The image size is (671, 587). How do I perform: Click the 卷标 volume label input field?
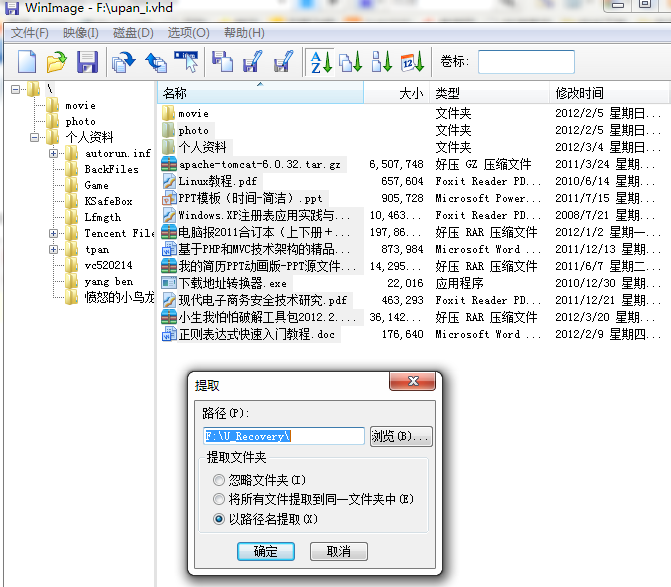click(x=526, y=62)
